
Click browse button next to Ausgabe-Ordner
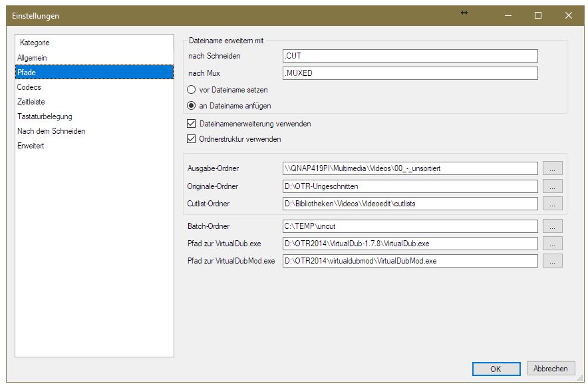552,168
